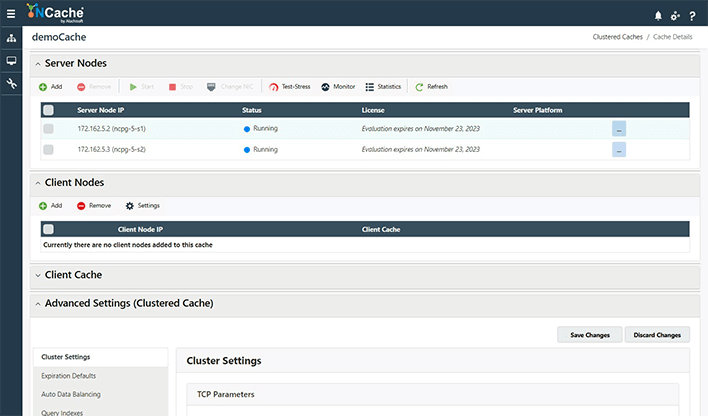
Task: Open more options for node 172.162.5.3
Action: (619, 150)
